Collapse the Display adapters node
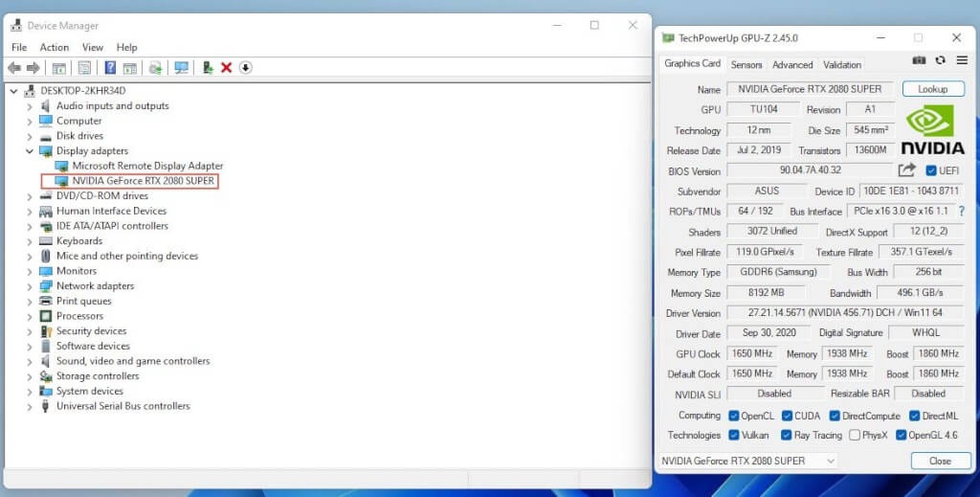Screen dimensions: 980x497 [30, 151]
